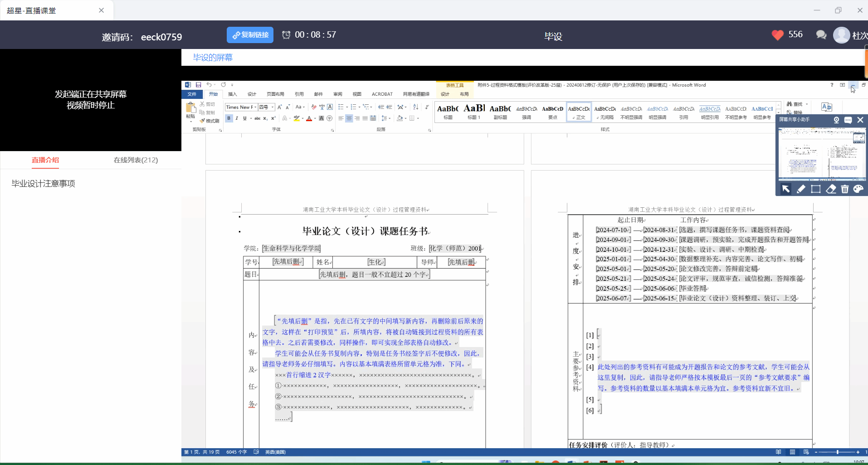Select rectangle tool in screen share helper
Screen dimensions: 868x465
(x=816, y=189)
